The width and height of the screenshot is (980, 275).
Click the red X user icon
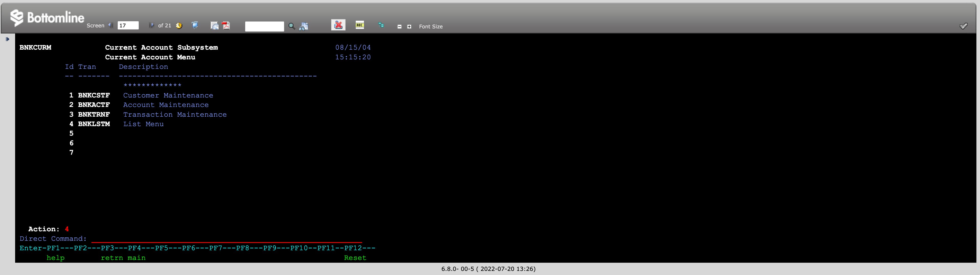338,25
